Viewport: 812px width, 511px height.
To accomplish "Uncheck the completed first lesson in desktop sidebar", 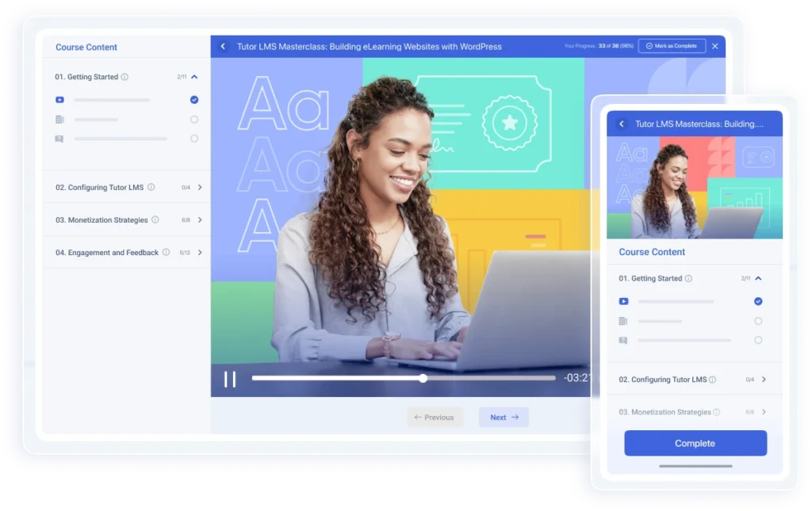I will coord(194,100).
